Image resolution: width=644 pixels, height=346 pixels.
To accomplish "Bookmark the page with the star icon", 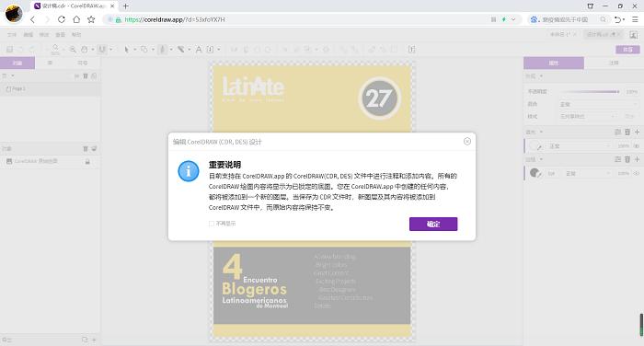I will coord(91,19).
